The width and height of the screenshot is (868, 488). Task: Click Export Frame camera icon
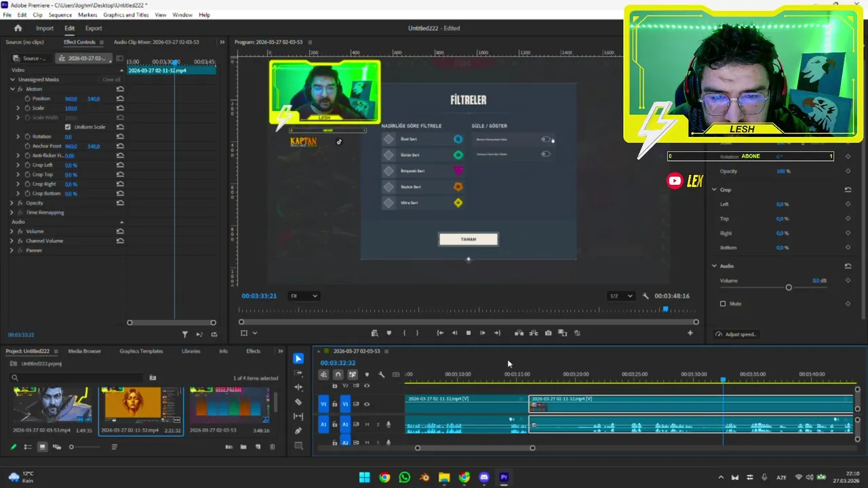coord(548,333)
